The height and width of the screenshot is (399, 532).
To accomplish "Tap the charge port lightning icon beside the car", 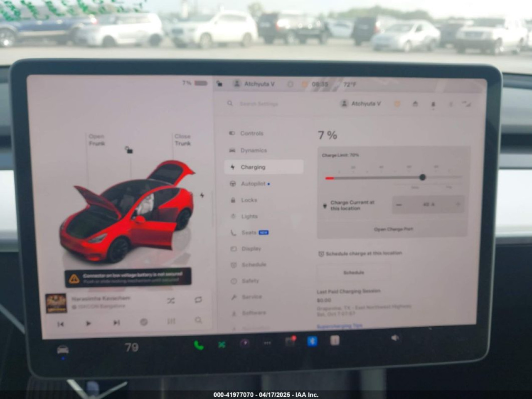I will pos(202,195).
